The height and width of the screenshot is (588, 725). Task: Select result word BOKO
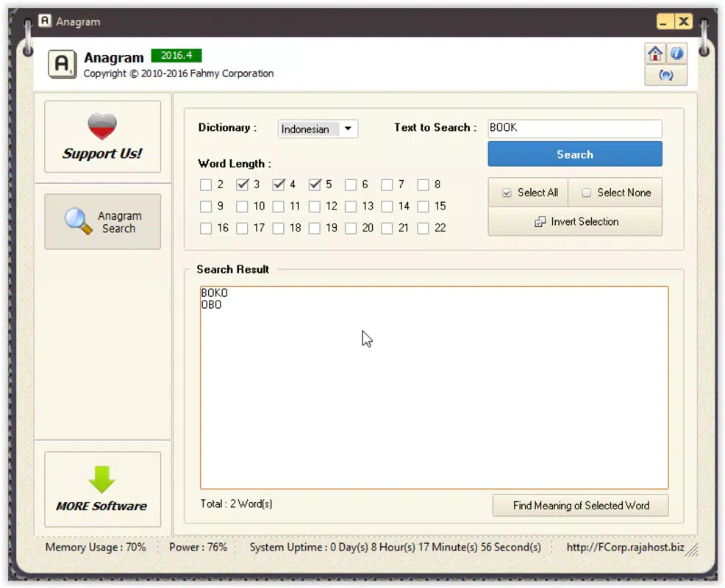(x=214, y=293)
